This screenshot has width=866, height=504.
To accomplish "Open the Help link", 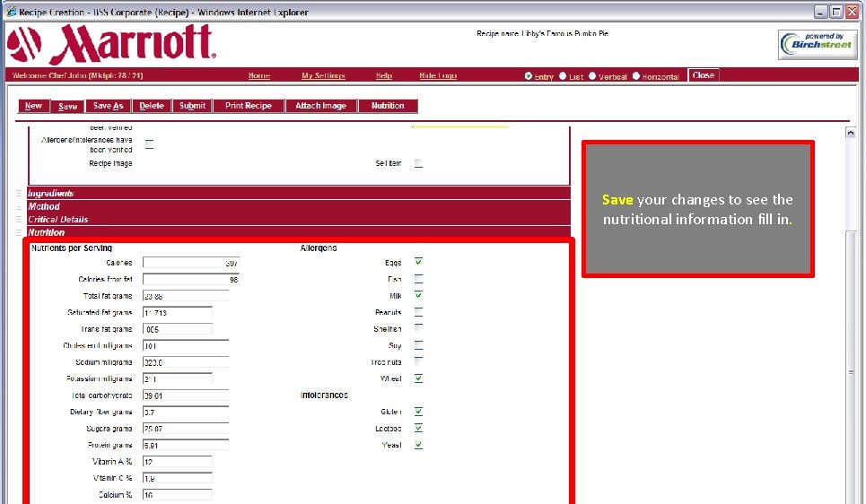I will pyautogui.click(x=384, y=75).
